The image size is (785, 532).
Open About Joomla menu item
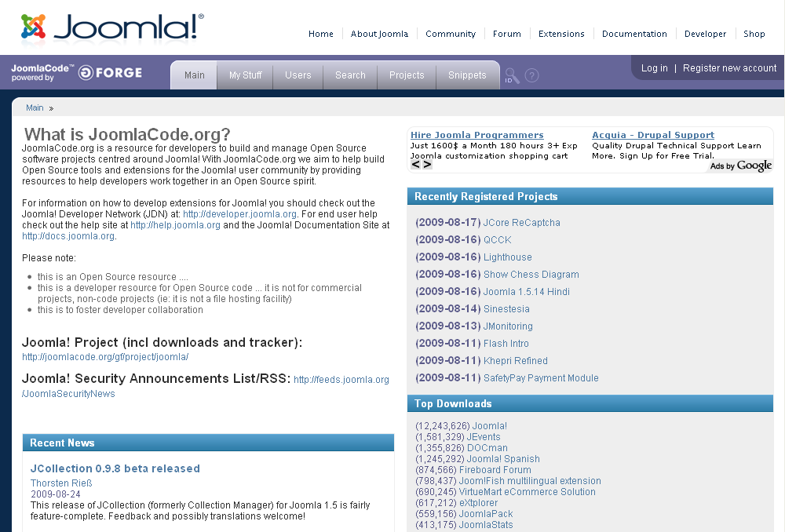click(379, 34)
